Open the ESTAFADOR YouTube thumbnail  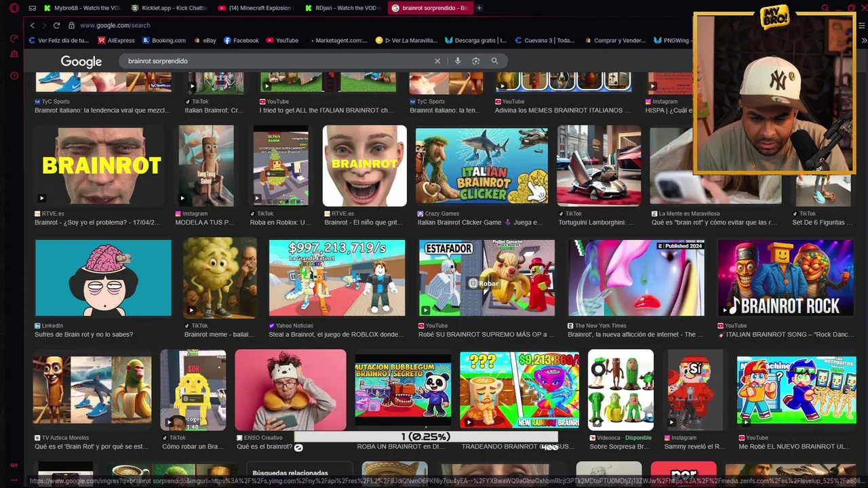click(x=487, y=278)
